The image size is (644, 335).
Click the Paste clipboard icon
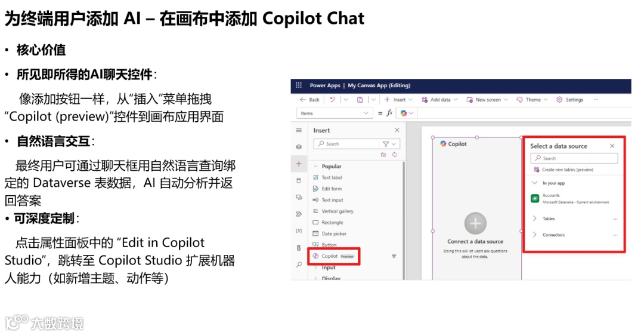pyautogui.click(x=360, y=100)
